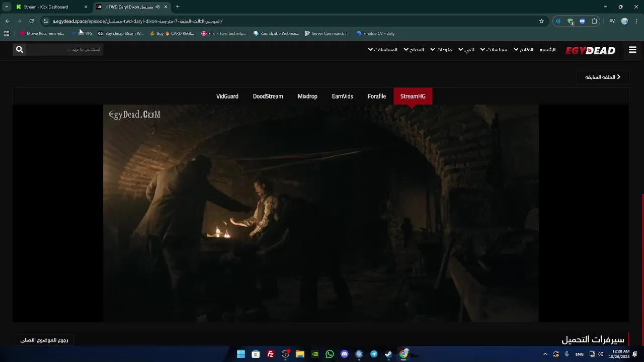Open the media controls icon in toolbar

point(612,21)
